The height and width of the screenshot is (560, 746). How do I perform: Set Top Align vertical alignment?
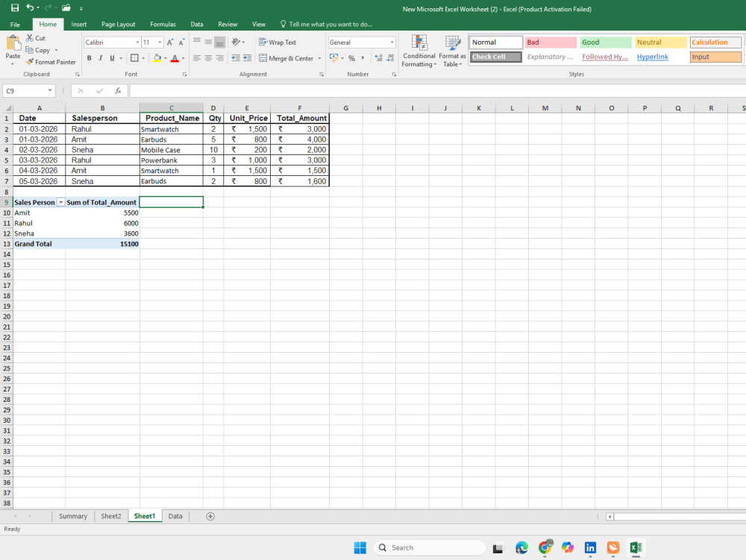click(x=197, y=42)
